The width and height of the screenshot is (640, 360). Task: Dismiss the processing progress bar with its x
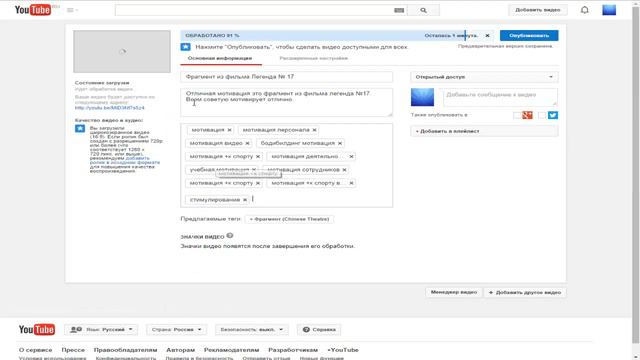coord(487,36)
